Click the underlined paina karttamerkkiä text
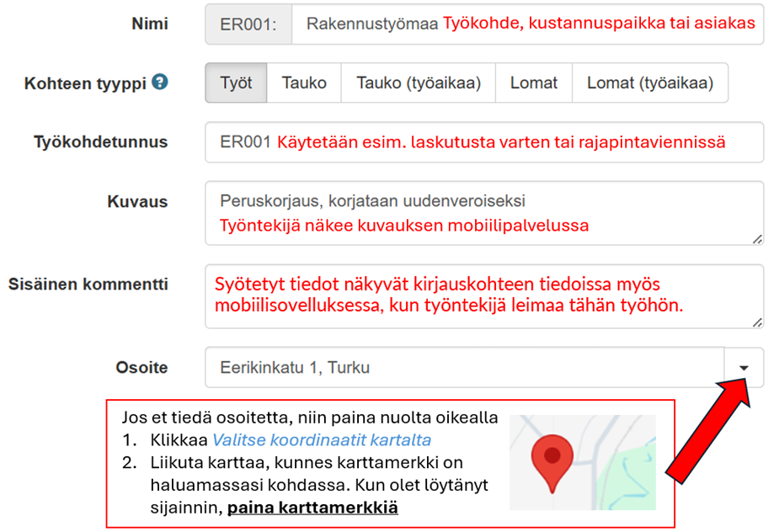 click(x=312, y=508)
